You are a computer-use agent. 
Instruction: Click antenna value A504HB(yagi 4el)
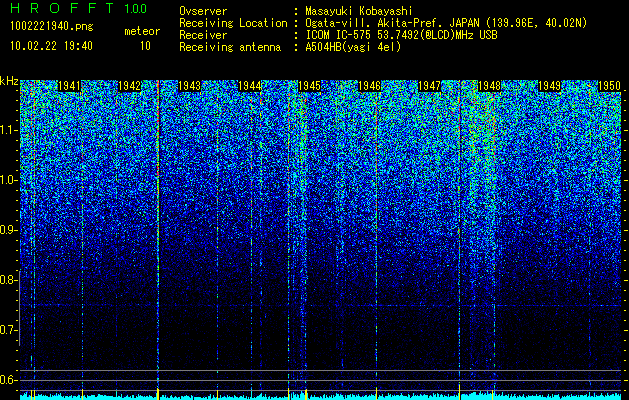(353, 47)
